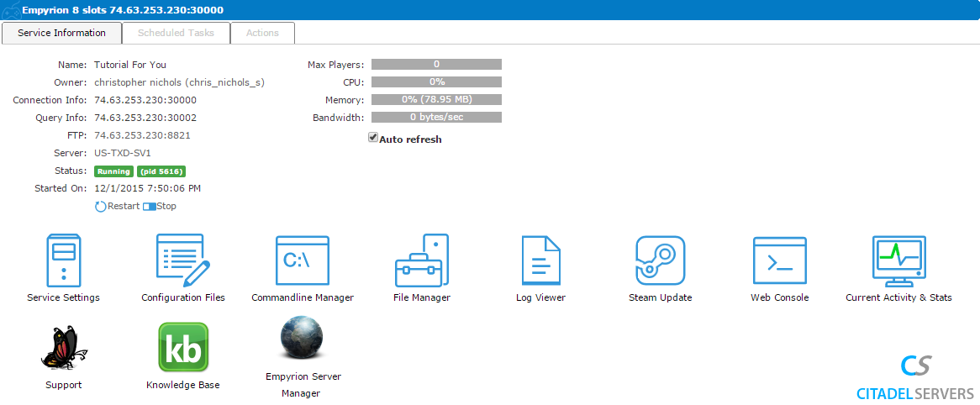Click the Configuration Files label

[183, 297]
